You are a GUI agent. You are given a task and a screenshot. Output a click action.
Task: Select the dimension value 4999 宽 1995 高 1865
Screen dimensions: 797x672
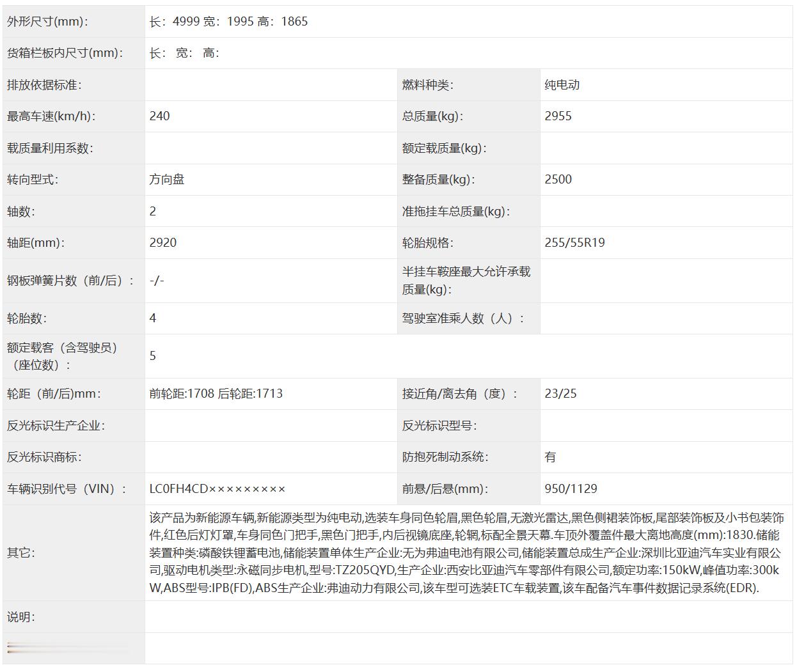(227, 21)
